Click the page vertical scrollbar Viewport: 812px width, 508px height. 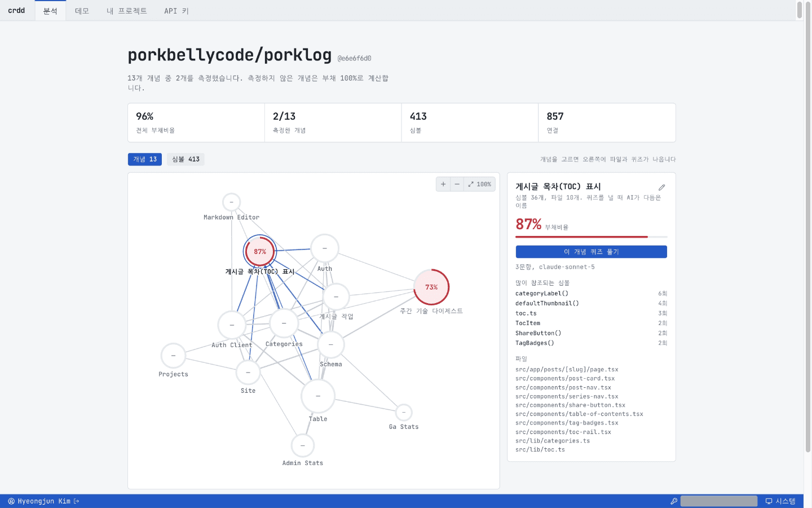pyautogui.click(x=808, y=226)
